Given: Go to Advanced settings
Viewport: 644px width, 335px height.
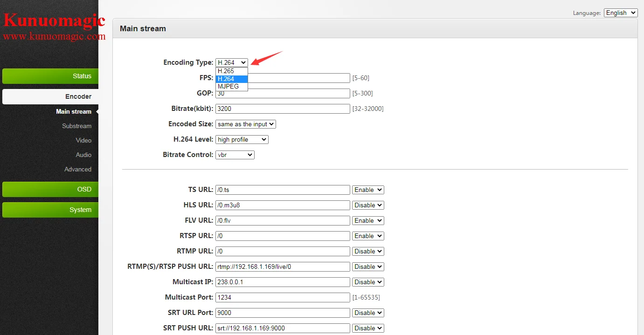Looking at the screenshot, I should coord(78,169).
